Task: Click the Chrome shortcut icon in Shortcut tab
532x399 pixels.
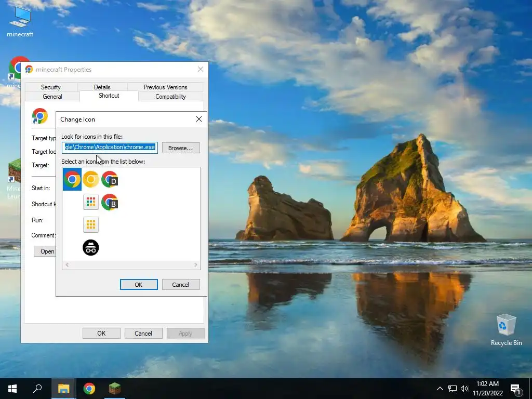Action: (39, 116)
